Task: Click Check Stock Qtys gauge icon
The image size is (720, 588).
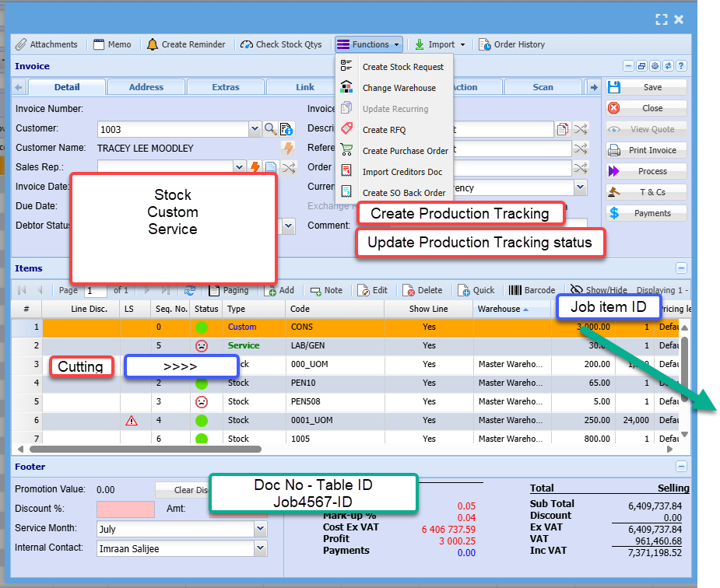Action: (247, 44)
